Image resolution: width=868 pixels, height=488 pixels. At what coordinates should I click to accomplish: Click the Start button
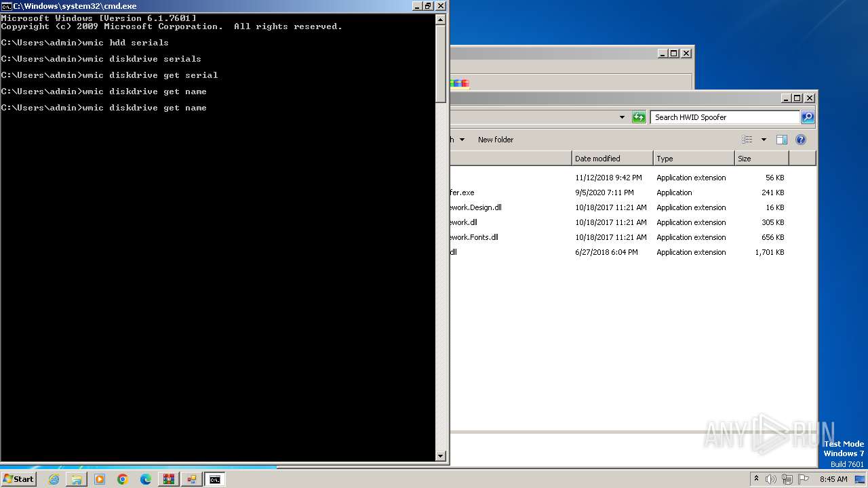click(18, 479)
